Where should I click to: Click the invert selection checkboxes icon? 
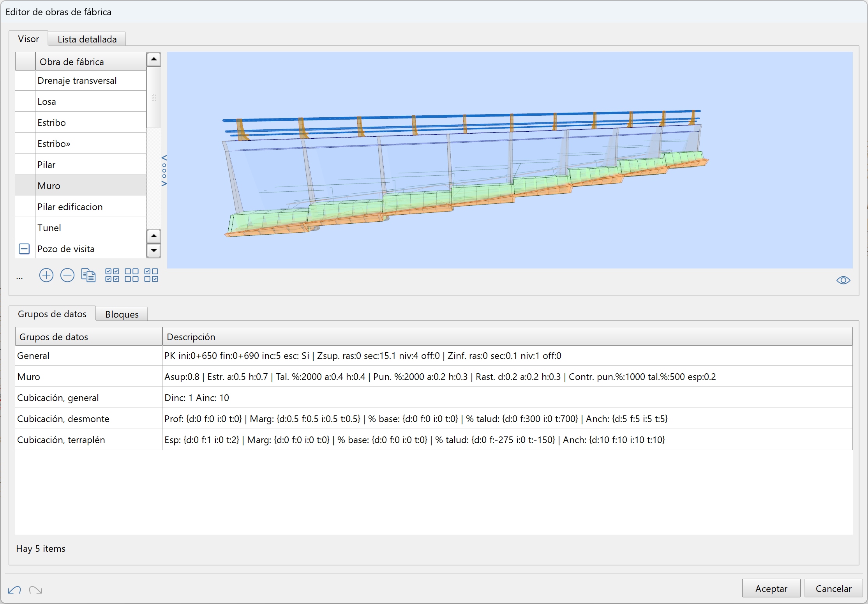coord(151,275)
